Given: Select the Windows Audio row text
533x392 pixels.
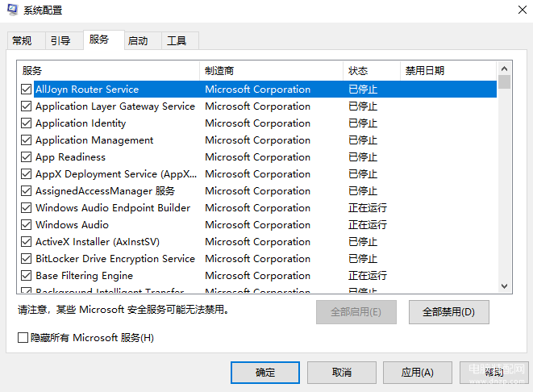Looking at the screenshot, I should pos(72,225).
